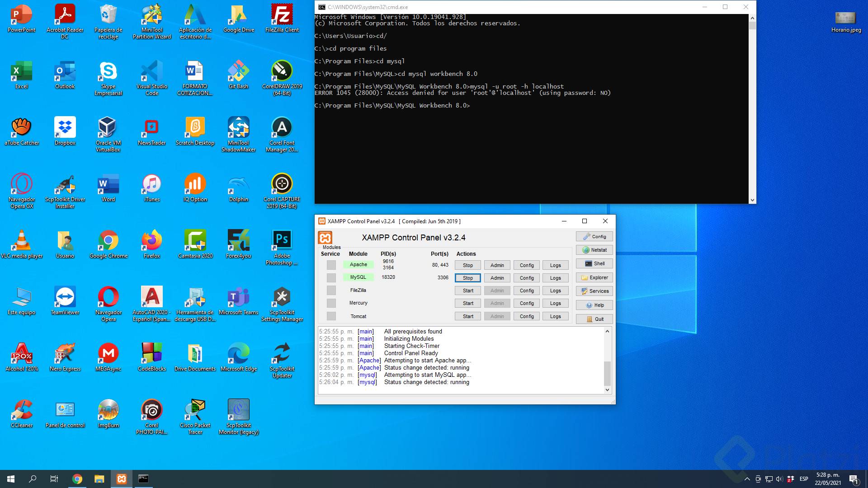Select the Cisco Packet Tracer icon
This screenshot has height=488, width=868.
[195, 417]
